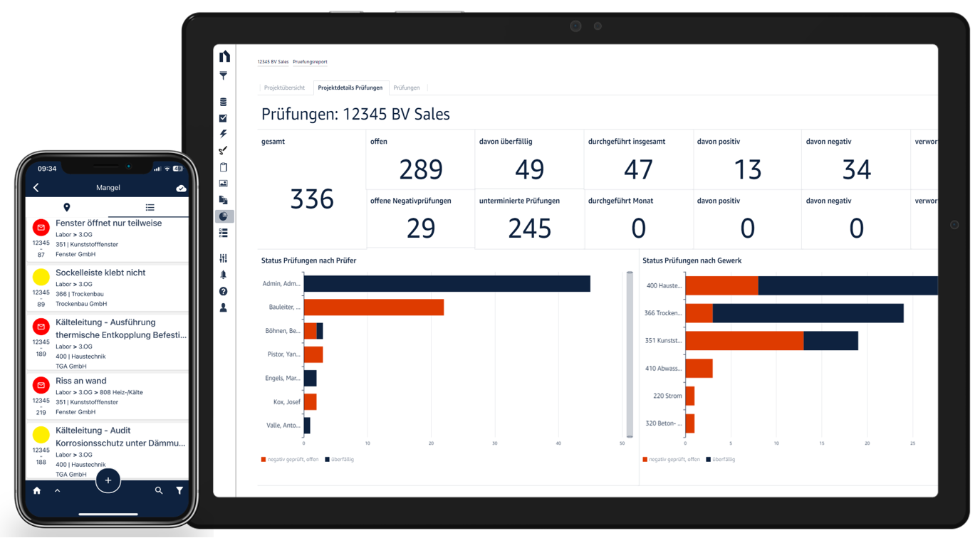This screenshot has height=538, width=980.
Task: Open 'Kälteleitung - Ausführung thermische Entkopplung' entry
Action: [108, 343]
